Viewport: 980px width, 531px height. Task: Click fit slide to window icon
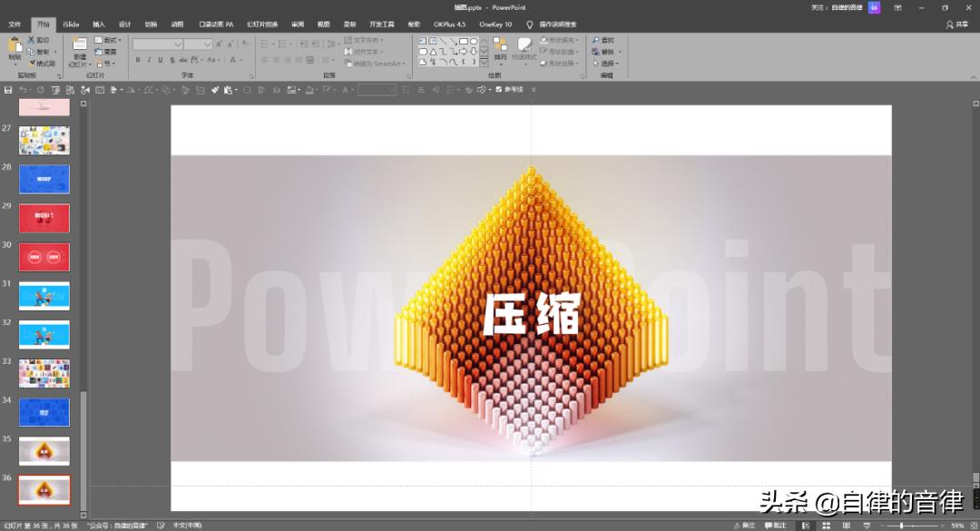point(974,526)
